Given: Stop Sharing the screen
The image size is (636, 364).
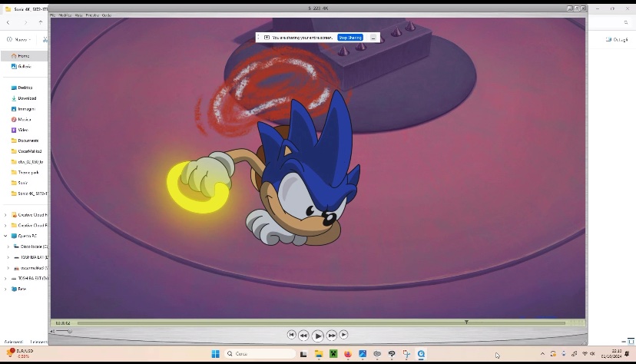Looking at the screenshot, I should 350,38.
